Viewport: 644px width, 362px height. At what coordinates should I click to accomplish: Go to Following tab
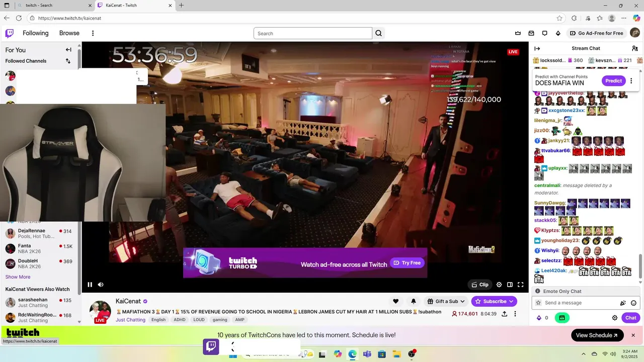click(36, 33)
